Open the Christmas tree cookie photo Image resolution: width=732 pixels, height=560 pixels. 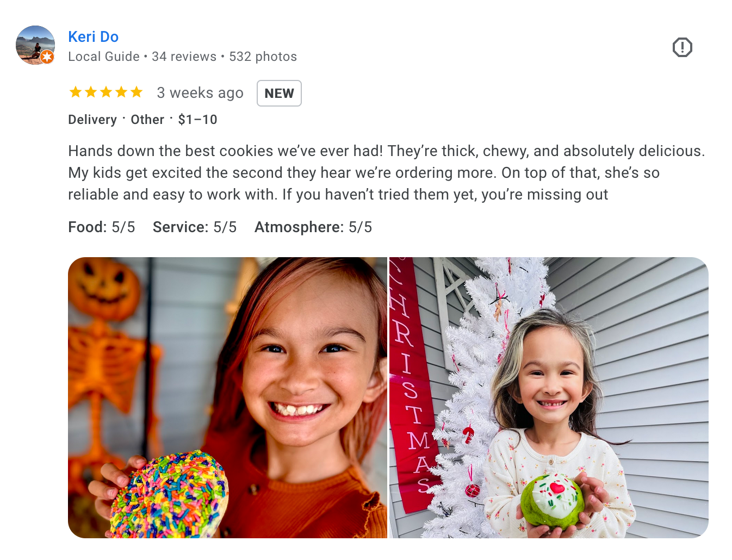(549, 397)
